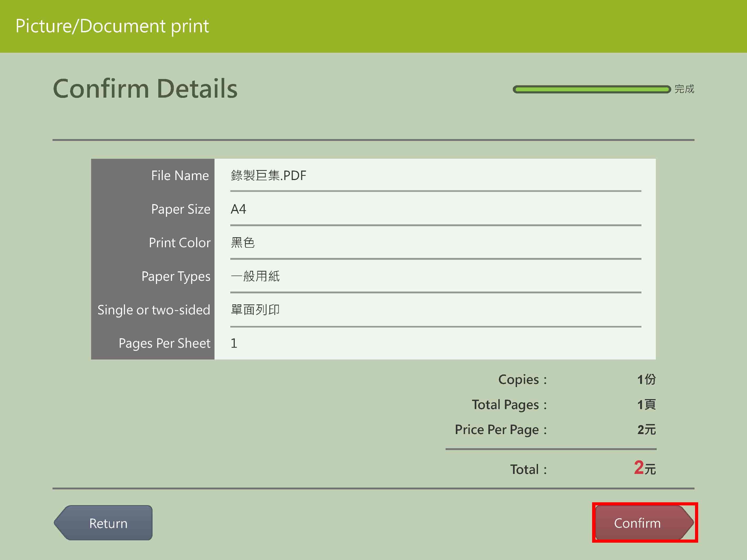
Task: Click the 完成 progress label
Action: click(684, 89)
